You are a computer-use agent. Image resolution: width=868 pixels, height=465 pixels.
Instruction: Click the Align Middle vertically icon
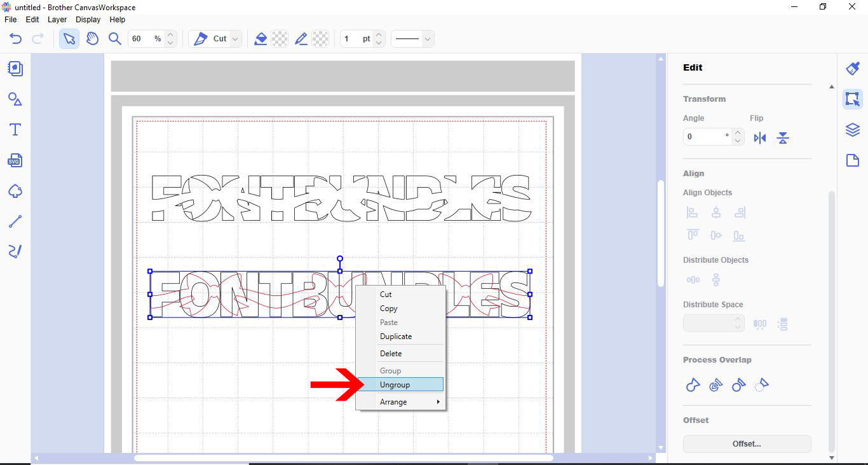[x=716, y=235]
